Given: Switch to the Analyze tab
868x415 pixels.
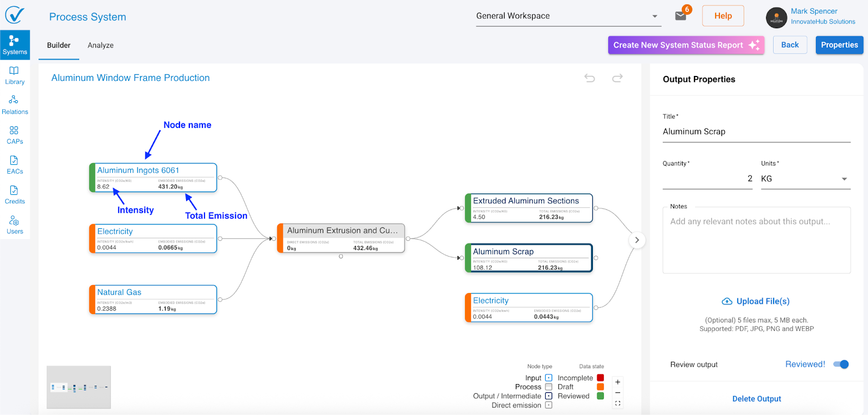Looking at the screenshot, I should [100, 46].
